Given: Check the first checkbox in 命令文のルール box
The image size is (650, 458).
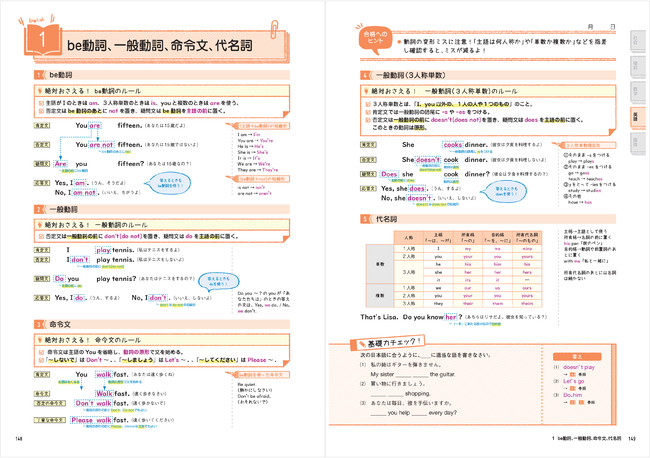Looking at the screenshot, I should point(41,352).
